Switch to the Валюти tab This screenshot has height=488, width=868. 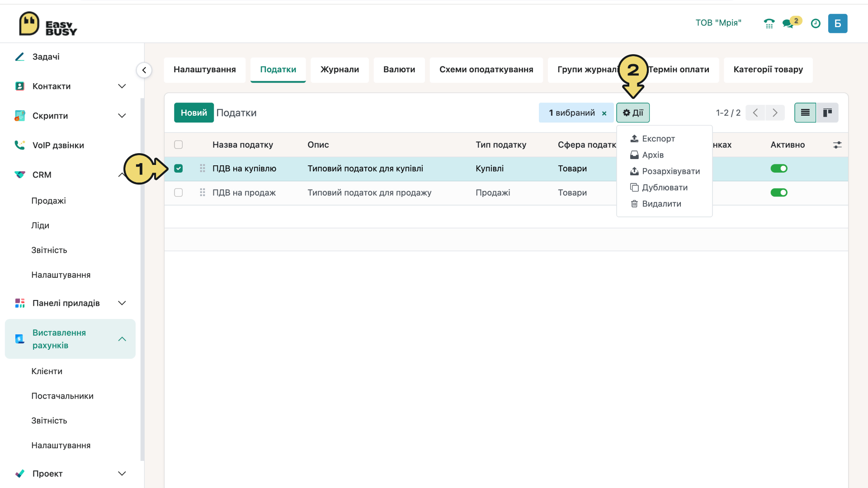399,70
